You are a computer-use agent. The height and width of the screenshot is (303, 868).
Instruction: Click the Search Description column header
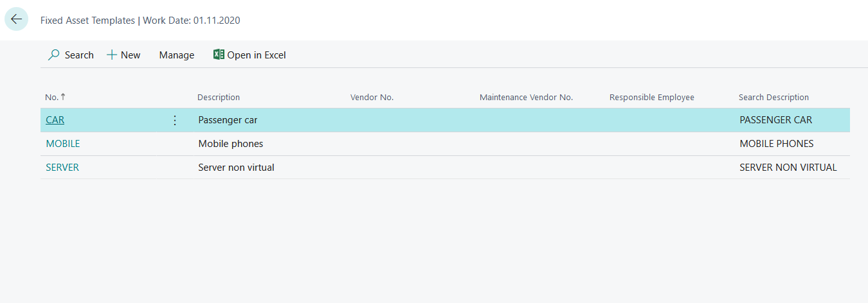tap(773, 98)
